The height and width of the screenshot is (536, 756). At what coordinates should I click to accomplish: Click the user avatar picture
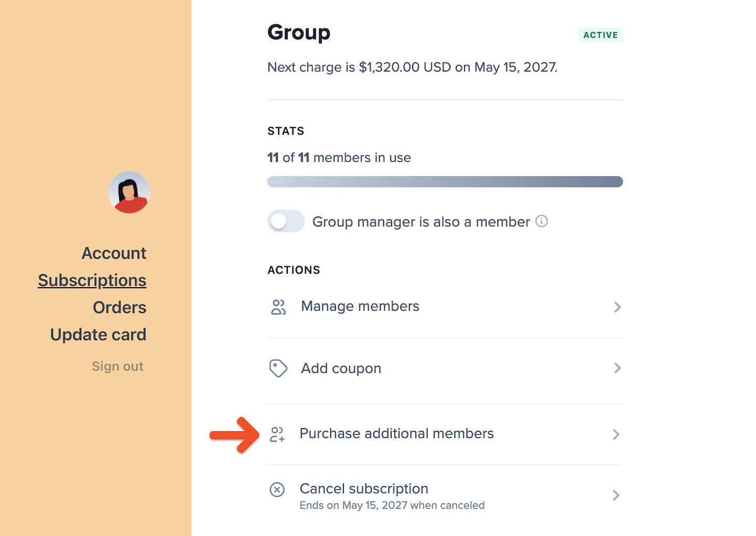click(x=129, y=192)
